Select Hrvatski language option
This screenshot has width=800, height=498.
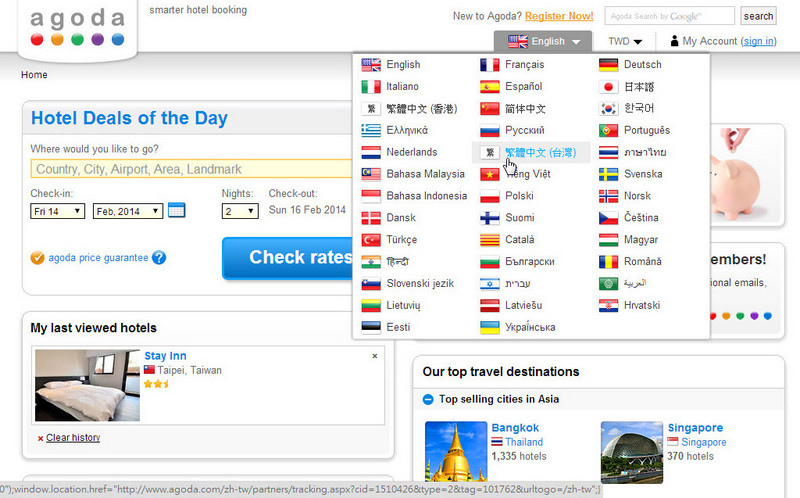(642, 306)
